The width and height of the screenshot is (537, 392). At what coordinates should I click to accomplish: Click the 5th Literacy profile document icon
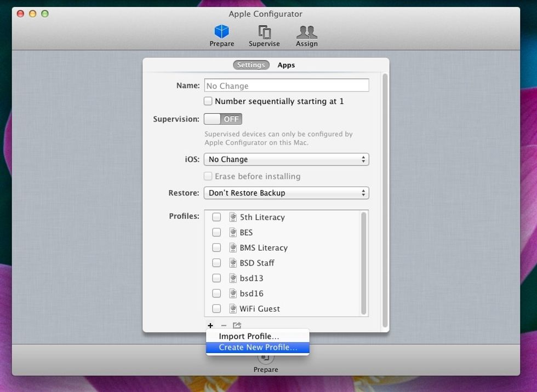233,217
